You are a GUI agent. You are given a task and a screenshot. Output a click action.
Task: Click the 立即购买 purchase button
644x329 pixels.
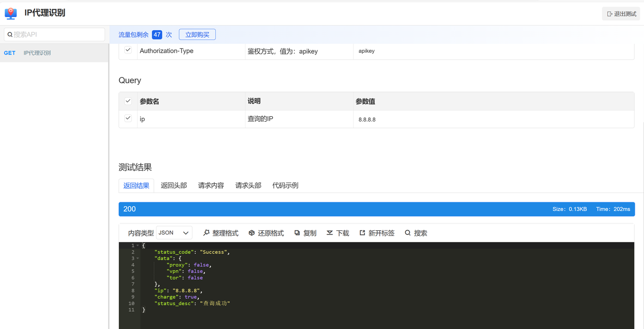point(197,34)
